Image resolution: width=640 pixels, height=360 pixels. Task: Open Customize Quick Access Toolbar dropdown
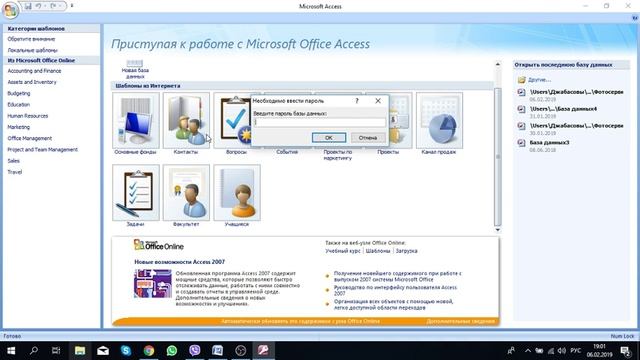click(x=72, y=6)
